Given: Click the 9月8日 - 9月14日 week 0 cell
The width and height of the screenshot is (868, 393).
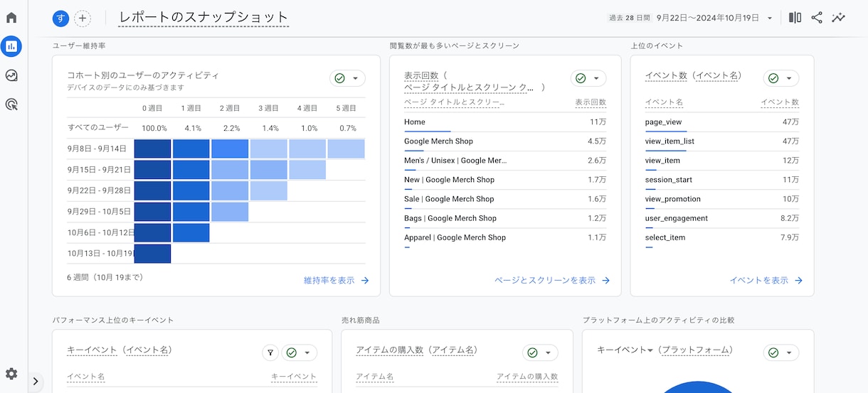Looking at the screenshot, I should (152, 149).
